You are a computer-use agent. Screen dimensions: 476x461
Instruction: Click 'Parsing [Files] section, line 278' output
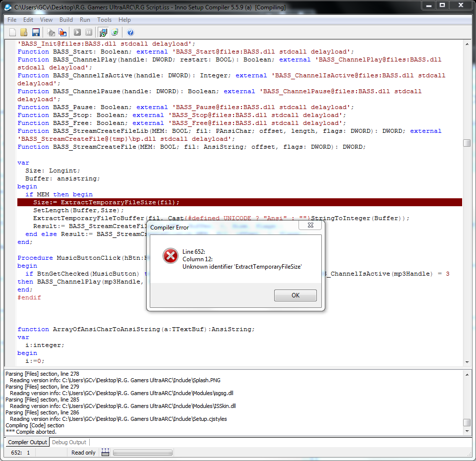42,374
